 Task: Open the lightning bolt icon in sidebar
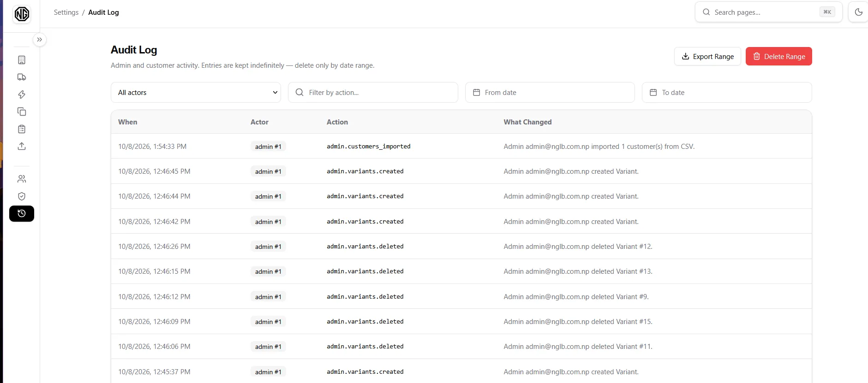[22, 94]
